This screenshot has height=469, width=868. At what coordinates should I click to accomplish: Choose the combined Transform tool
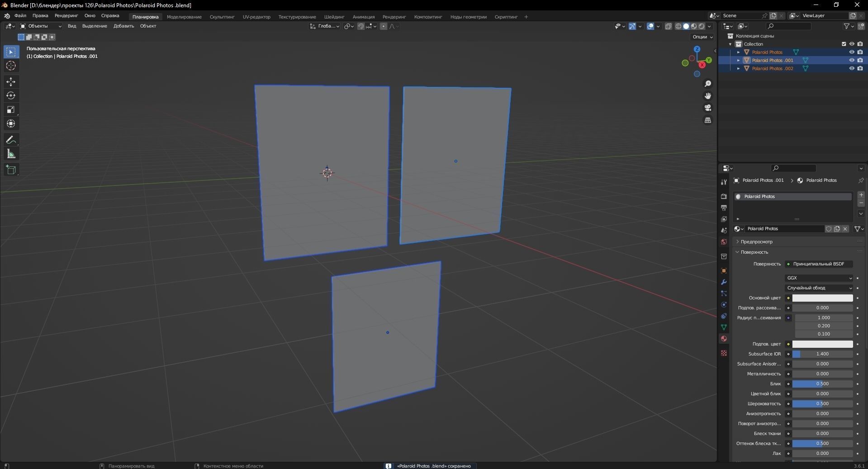11,123
